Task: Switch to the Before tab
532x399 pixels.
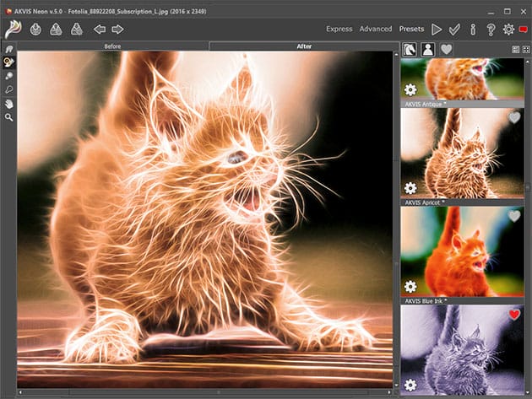Action: tap(112, 46)
